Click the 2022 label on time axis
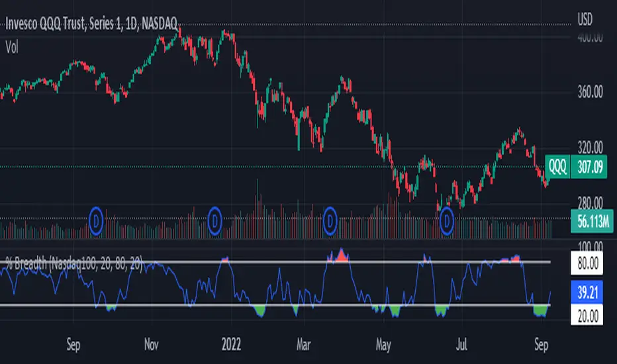Screen dimensions: 617x364 [231, 345]
